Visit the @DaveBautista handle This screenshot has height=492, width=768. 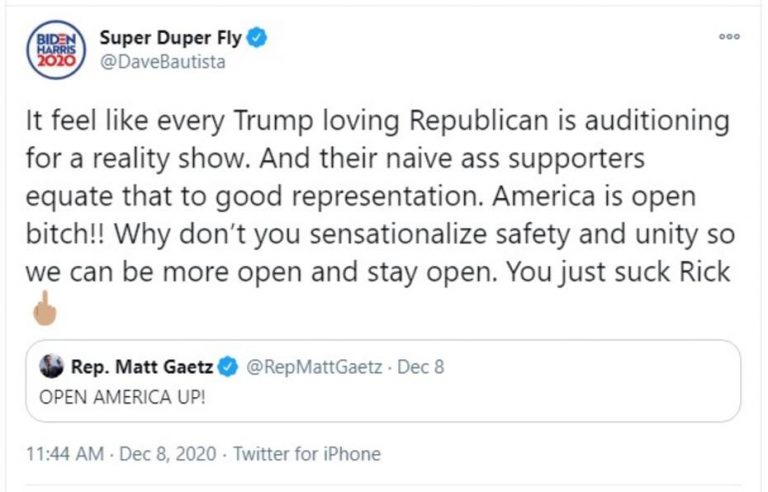162,62
